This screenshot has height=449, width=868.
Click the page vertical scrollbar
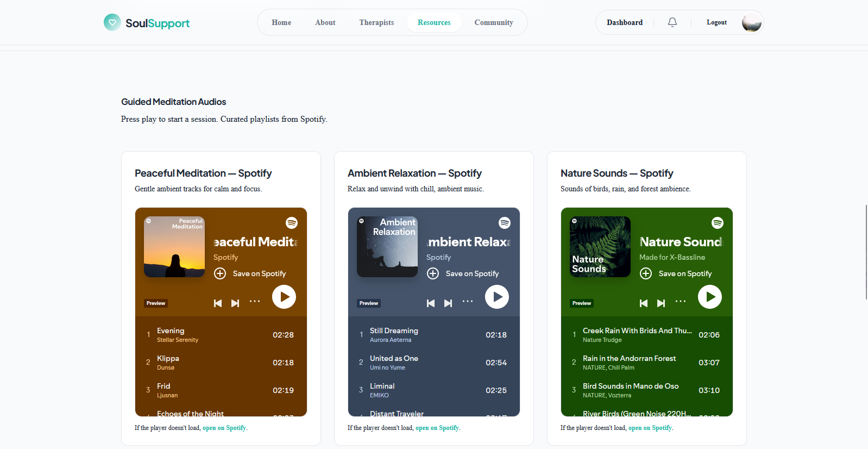pos(866,252)
